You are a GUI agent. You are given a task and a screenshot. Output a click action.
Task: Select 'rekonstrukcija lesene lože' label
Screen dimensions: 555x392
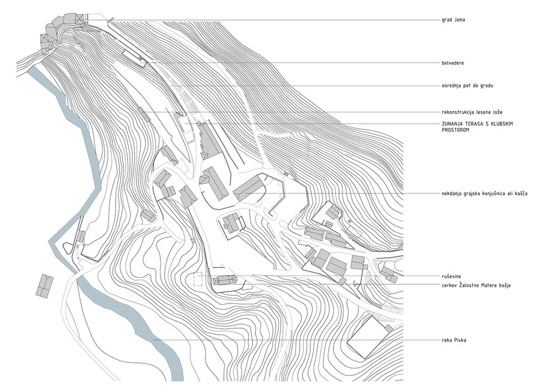coord(472,112)
